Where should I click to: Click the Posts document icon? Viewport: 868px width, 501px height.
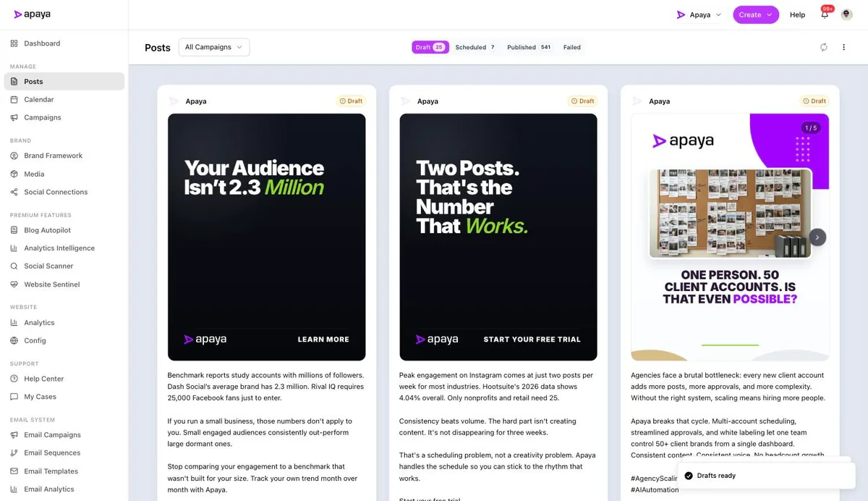14,82
